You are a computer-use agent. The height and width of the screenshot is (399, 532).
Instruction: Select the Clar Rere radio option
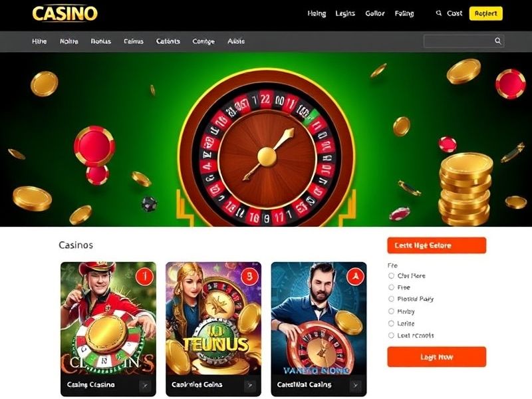pos(391,276)
